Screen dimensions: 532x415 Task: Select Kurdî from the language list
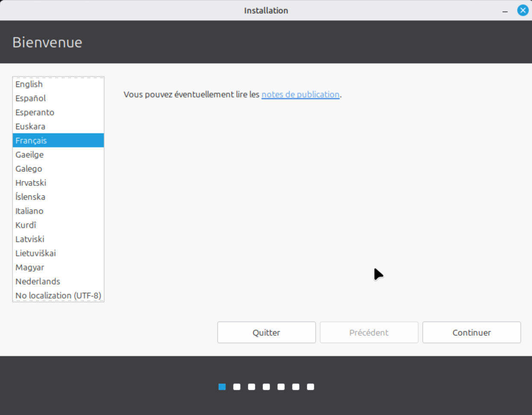pos(58,225)
